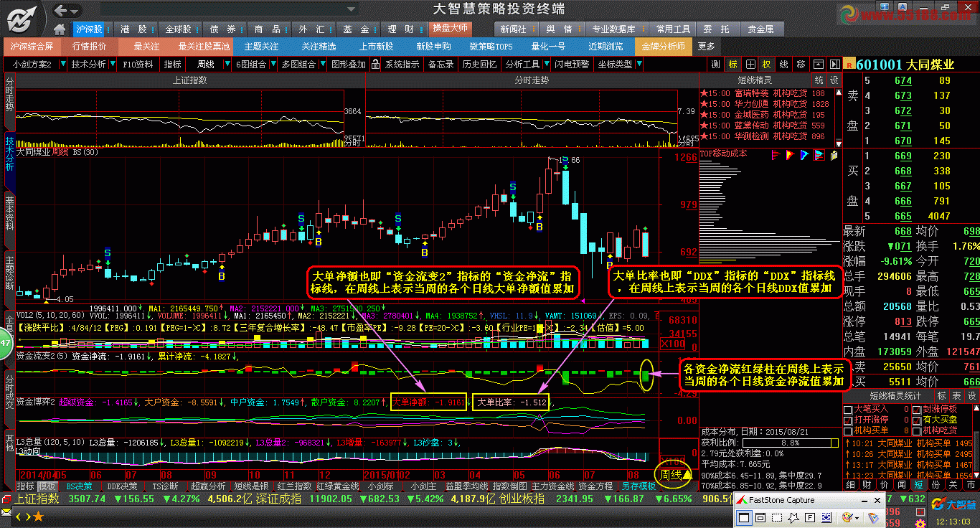Toggle the 封涨停板 checkbox
The width and height of the screenshot is (980, 528).
click(917, 410)
